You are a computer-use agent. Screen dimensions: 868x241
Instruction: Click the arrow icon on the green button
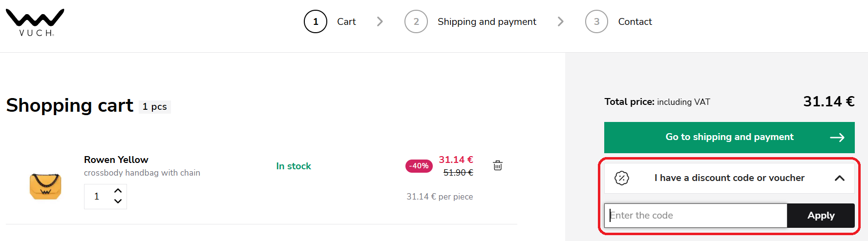837,138
